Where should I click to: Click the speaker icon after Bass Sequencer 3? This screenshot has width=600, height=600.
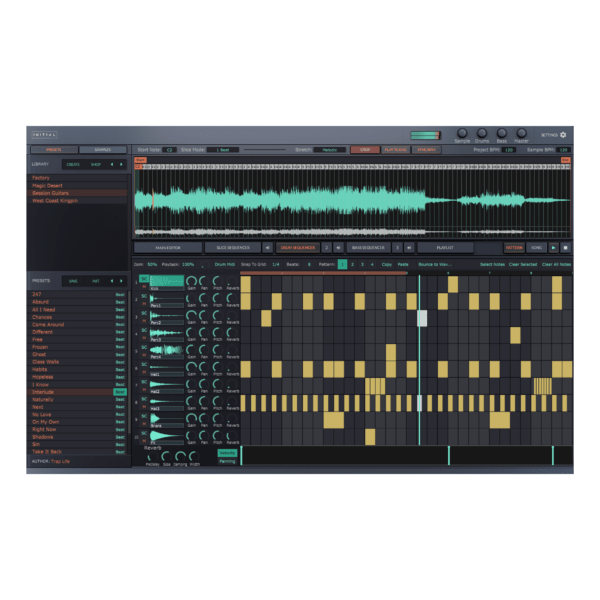pyautogui.click(x=409, y=248)
